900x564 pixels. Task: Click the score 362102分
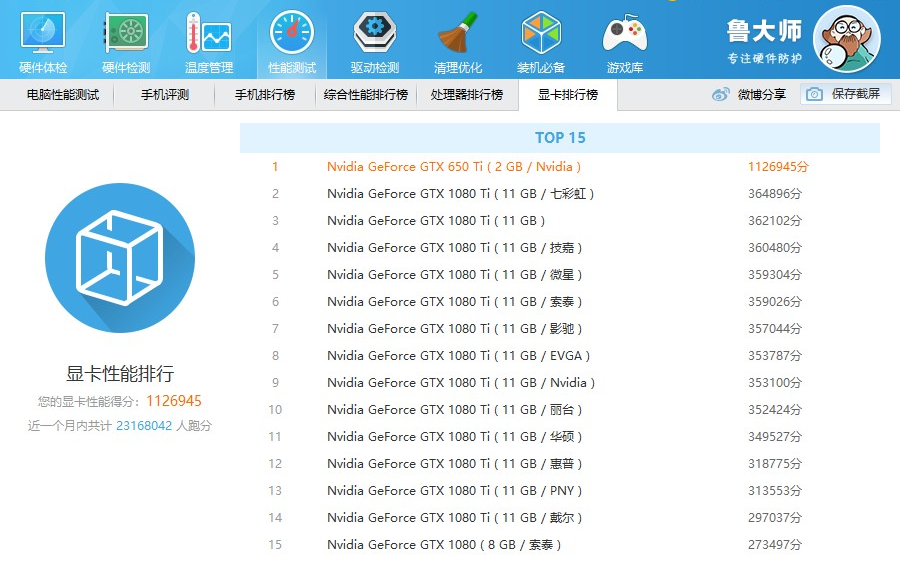pos(774,220)
